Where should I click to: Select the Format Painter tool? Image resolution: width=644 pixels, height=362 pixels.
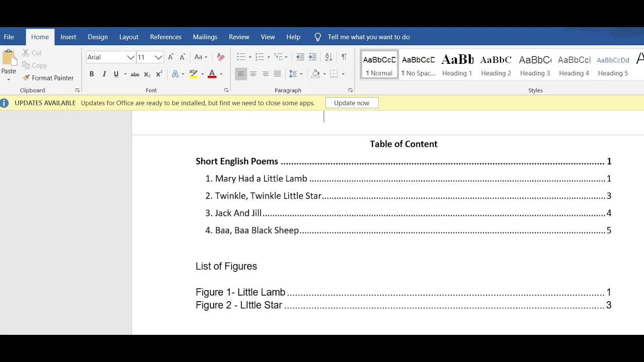(x=48, y=78)
